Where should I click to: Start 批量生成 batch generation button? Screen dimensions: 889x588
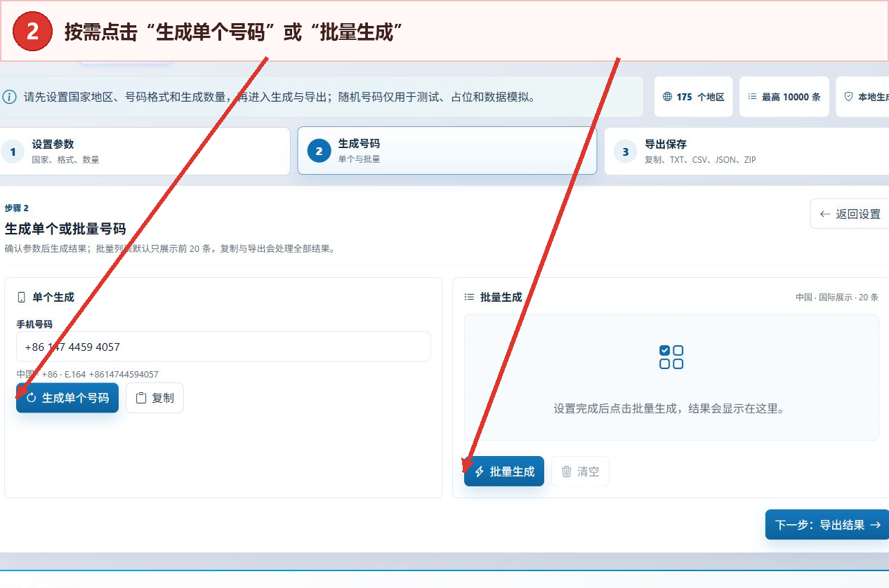point(504,472)
